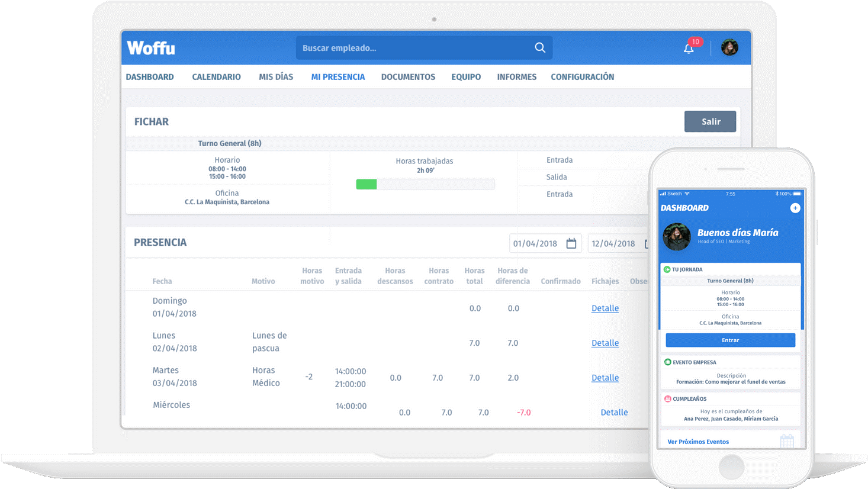This screenshot has height=489, width=868.
Task: Open the user profile avatar
Action: 729,47
